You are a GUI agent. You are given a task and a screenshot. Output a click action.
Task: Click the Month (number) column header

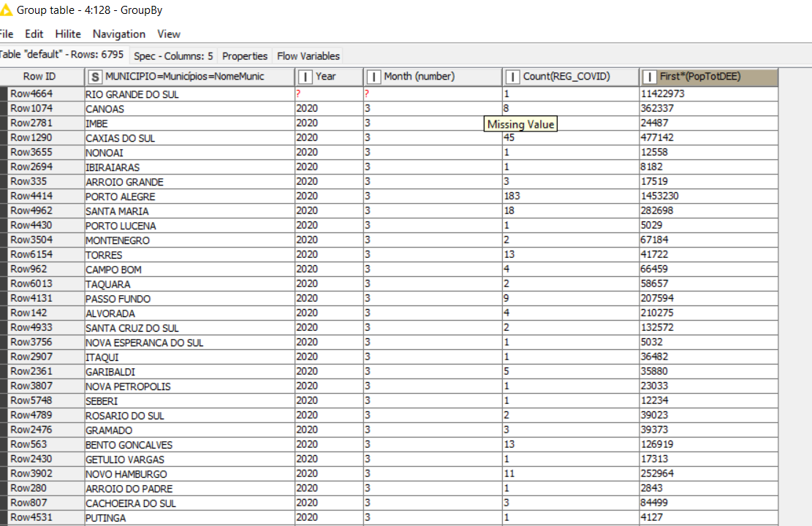tap(433, 77)
